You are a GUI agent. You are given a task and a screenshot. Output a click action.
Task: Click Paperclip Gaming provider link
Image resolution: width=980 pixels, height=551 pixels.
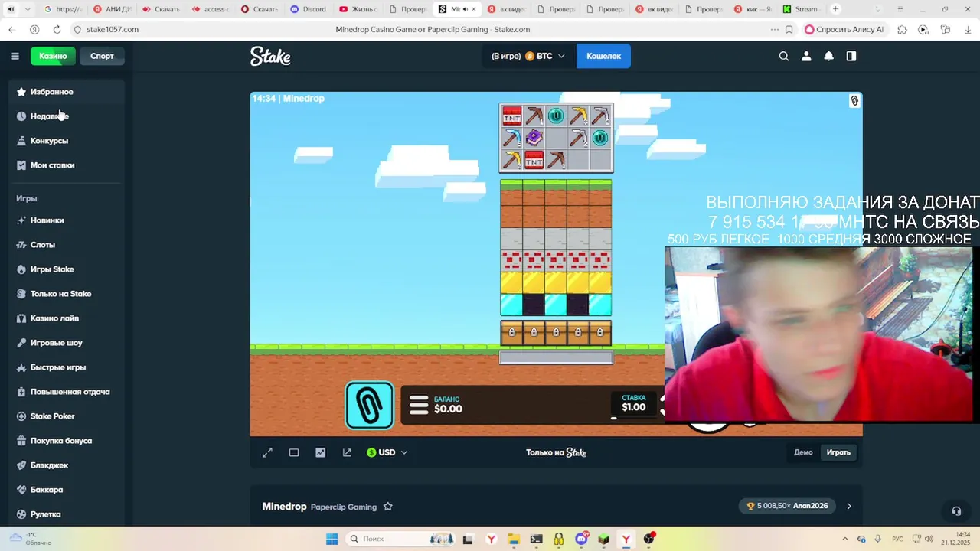pyautogui.click(x=344, y=507)
